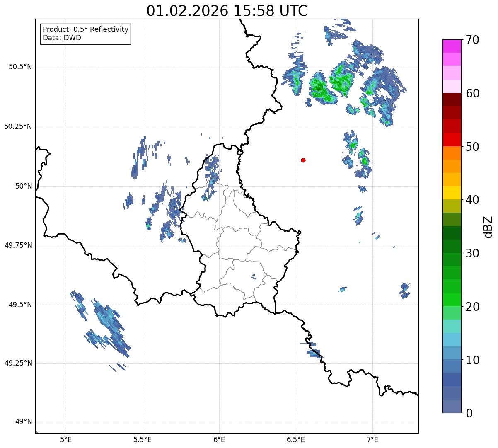Click the colorbar tick label 10
The image size is (498, 448).
point(472,360)
